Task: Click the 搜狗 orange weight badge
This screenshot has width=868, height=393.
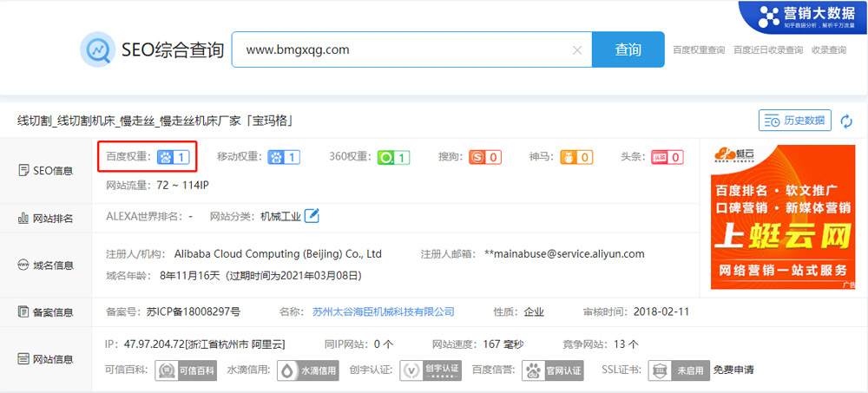Action: (x=485, y=157)
